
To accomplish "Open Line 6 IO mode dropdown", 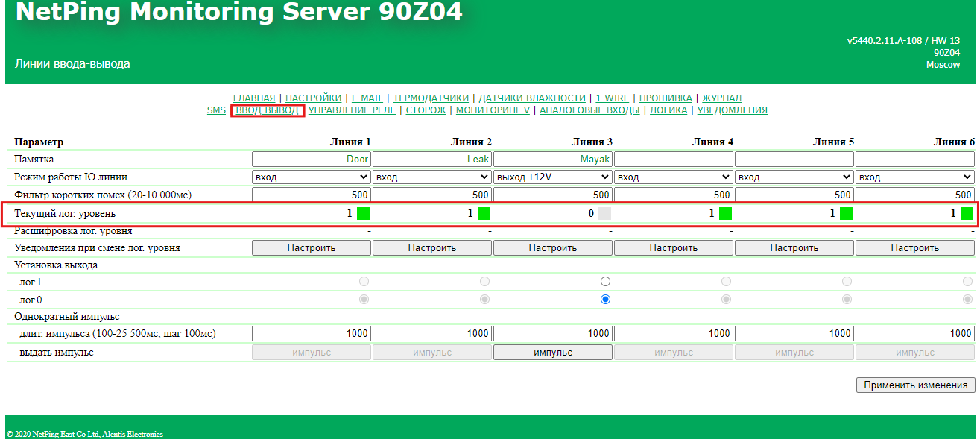I will click(x=914, y=177).
